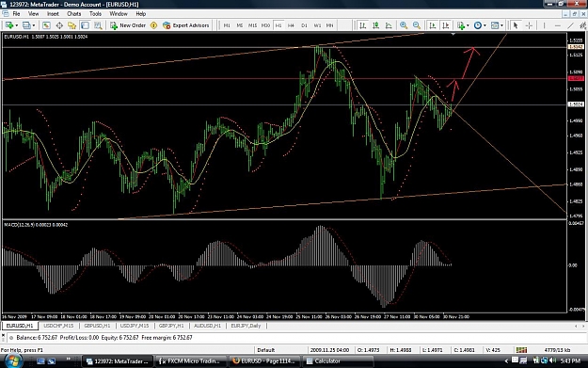Click the Windows Start orb
Screen dimensions: 588x368
pyautogui.click(x=13, y=361)
